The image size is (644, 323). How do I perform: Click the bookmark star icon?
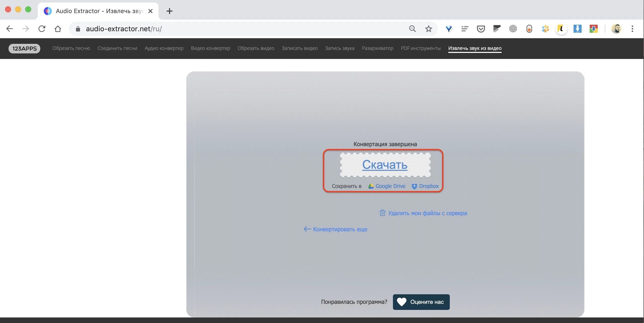coord(428,29)
